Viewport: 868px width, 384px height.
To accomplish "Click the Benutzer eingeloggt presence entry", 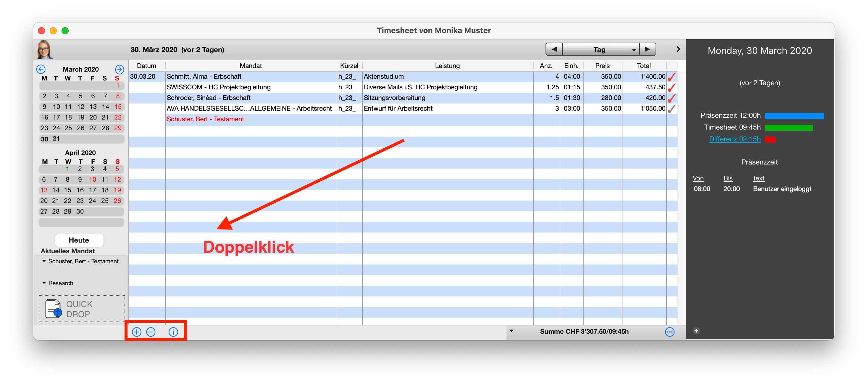I will [x=782, y=189].
